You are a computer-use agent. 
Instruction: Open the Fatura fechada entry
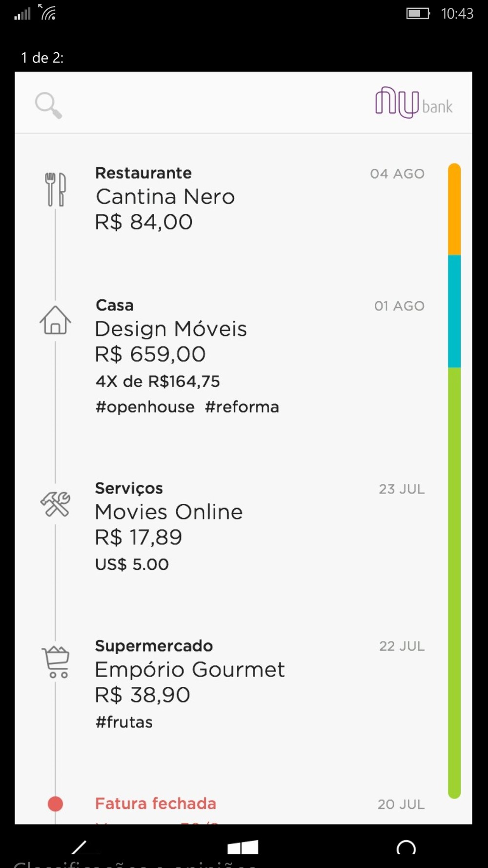tap(156, 804)
